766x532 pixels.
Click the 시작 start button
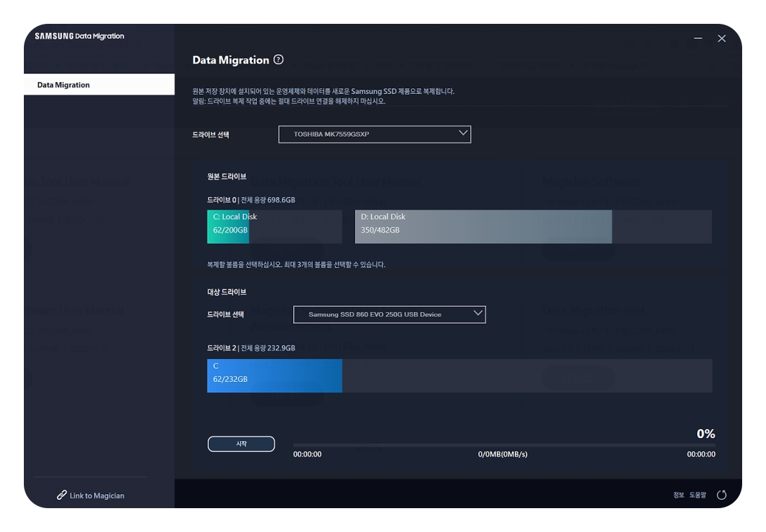pos(241,444)
